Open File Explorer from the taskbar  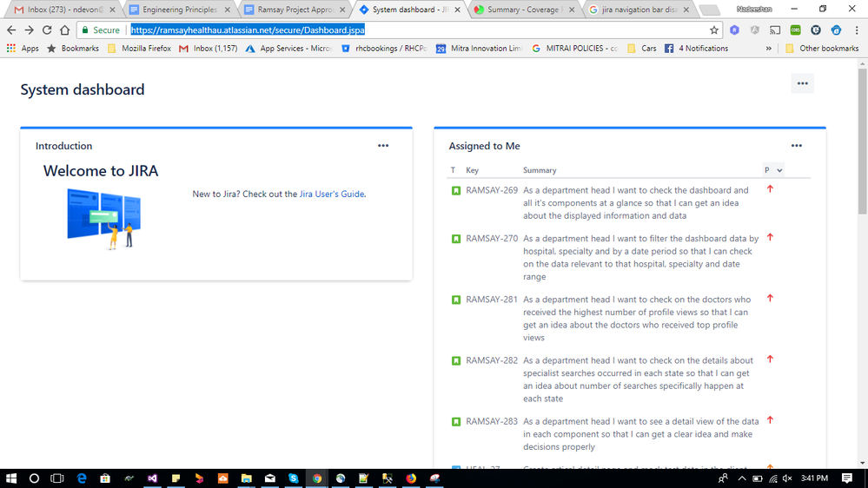pyautogui.click(x=247, y=478)
